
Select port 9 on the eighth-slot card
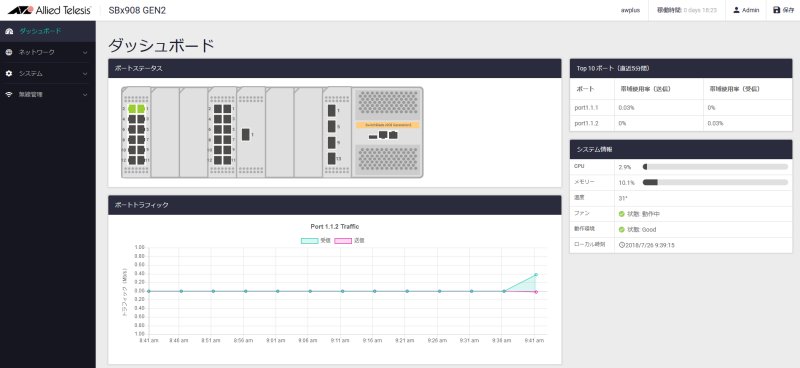[332, 142]
